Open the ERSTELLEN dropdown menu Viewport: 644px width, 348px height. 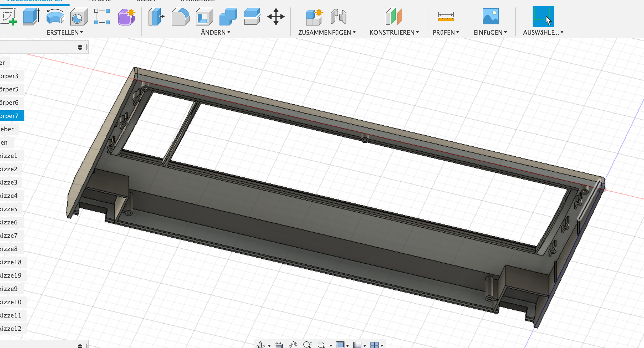[x=65, y=32]
